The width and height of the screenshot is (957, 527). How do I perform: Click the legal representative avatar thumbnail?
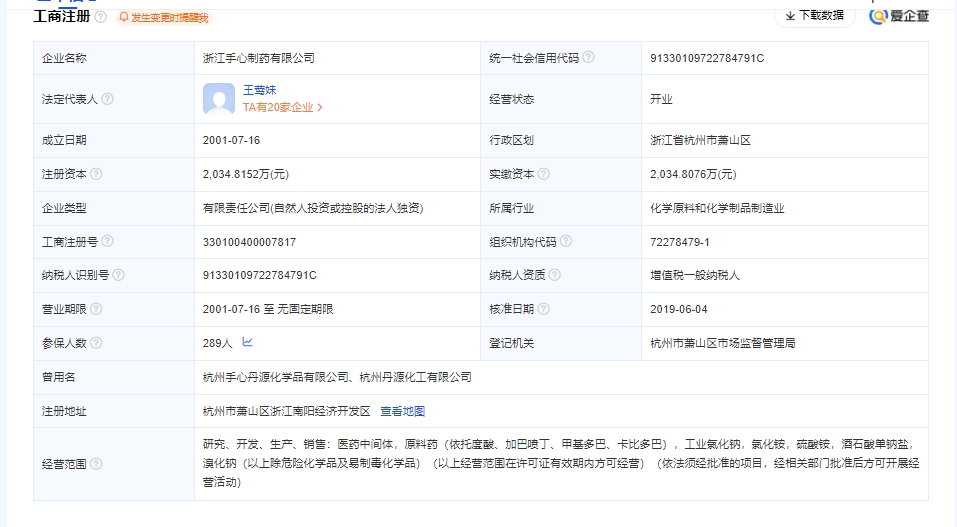tap(218, 99)
